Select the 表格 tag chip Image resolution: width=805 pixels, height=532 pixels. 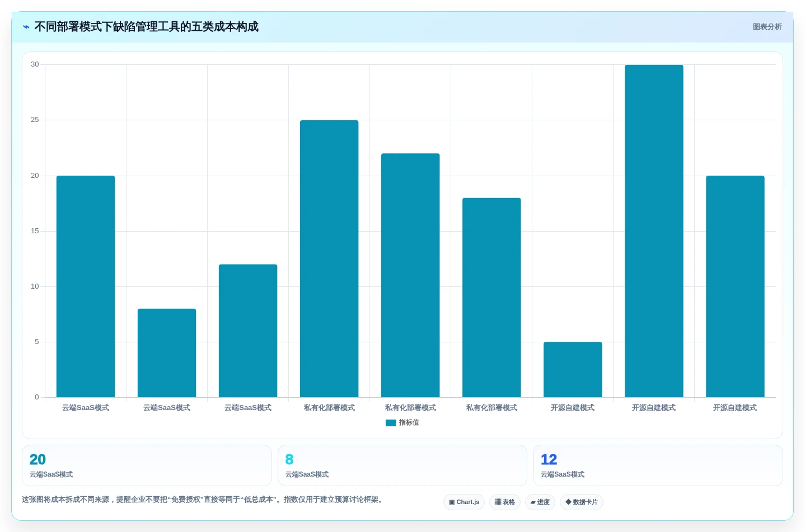tap(505, 502)
